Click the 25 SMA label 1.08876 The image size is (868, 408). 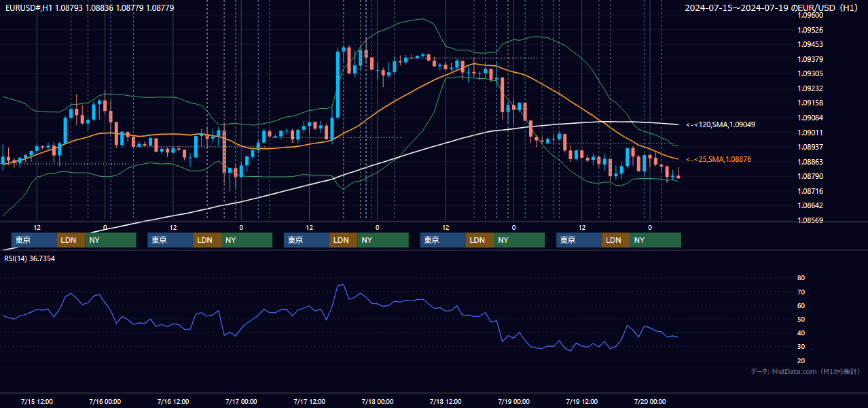coord(720,159)
